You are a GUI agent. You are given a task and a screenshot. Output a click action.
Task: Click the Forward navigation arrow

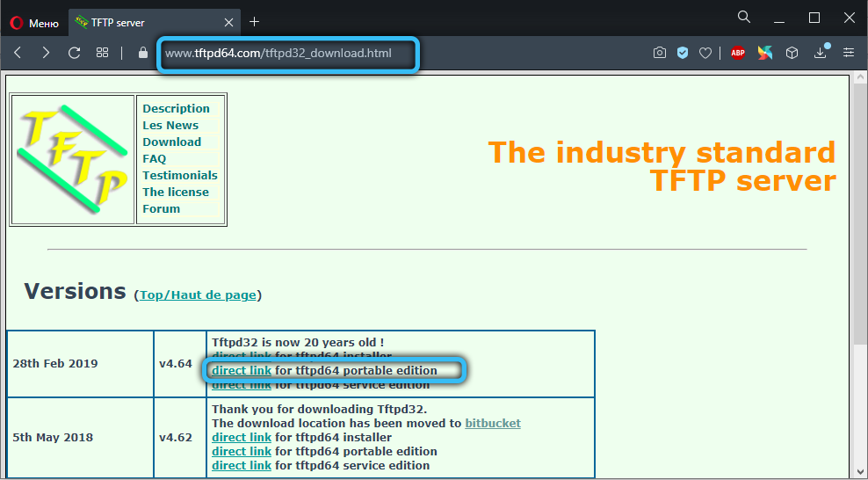coord(46,53)
